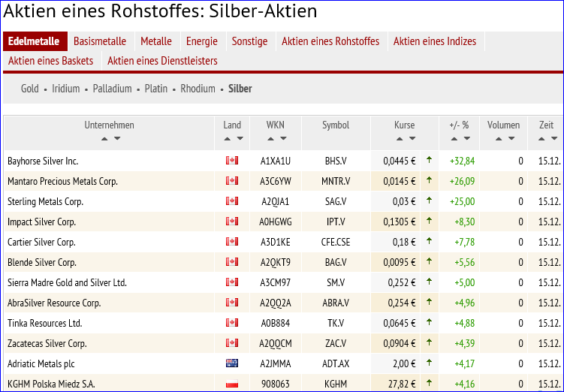Open Aktien eines Indizes tab

pyautogui.click(x=434, y=41)
